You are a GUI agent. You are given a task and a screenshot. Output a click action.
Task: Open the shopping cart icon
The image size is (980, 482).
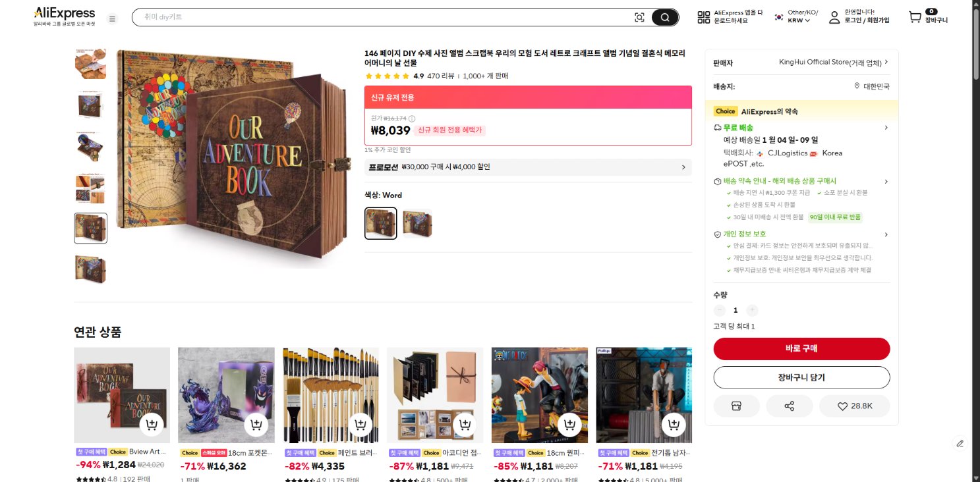tap(915, 17)
